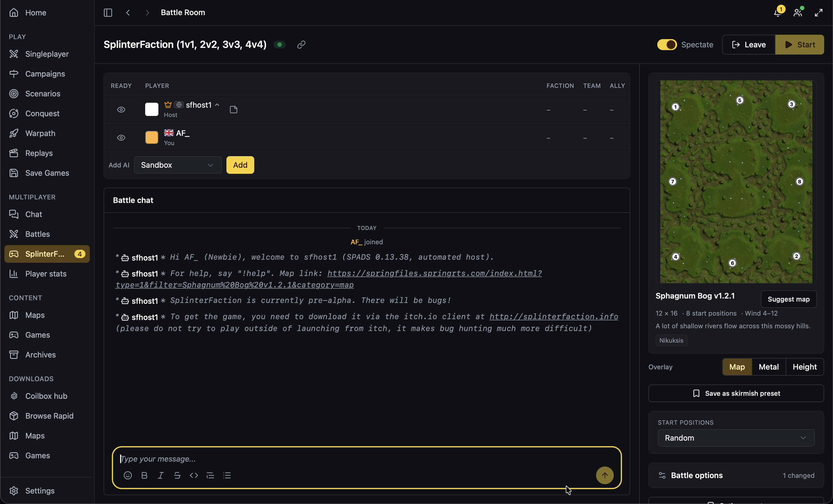Select the Metal overlay
The width and height of the screenshot is (833, 504).
pos(769,367)
